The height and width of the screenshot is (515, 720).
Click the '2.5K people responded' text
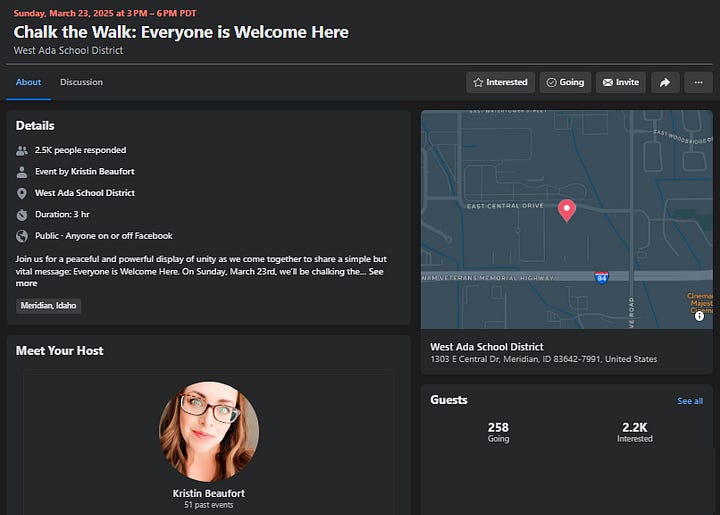[80, 150]
